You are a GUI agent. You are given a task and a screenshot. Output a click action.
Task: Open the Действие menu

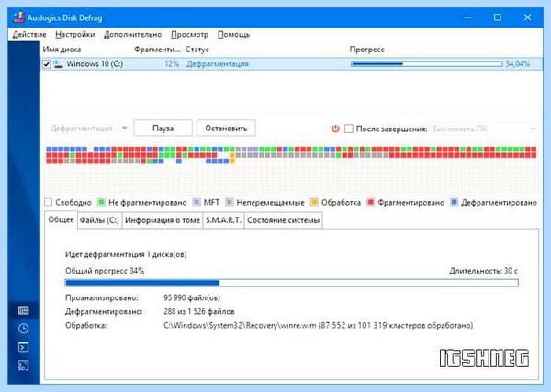[x=29, y=34]
